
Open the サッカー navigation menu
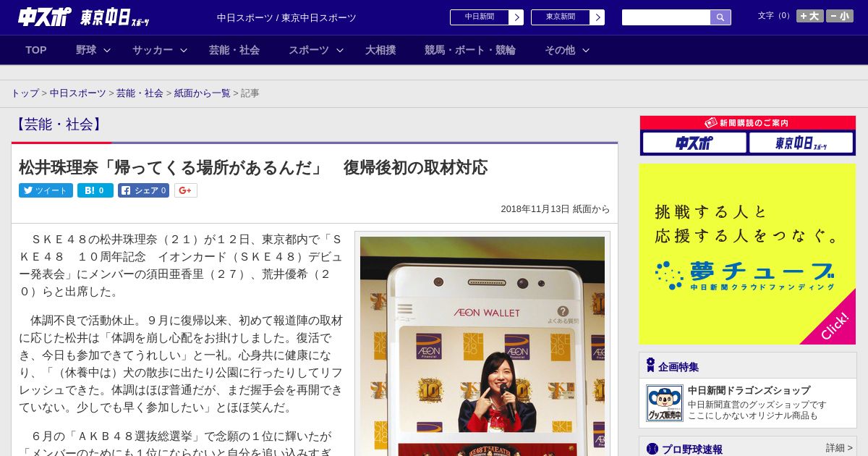tap(153, 50)
